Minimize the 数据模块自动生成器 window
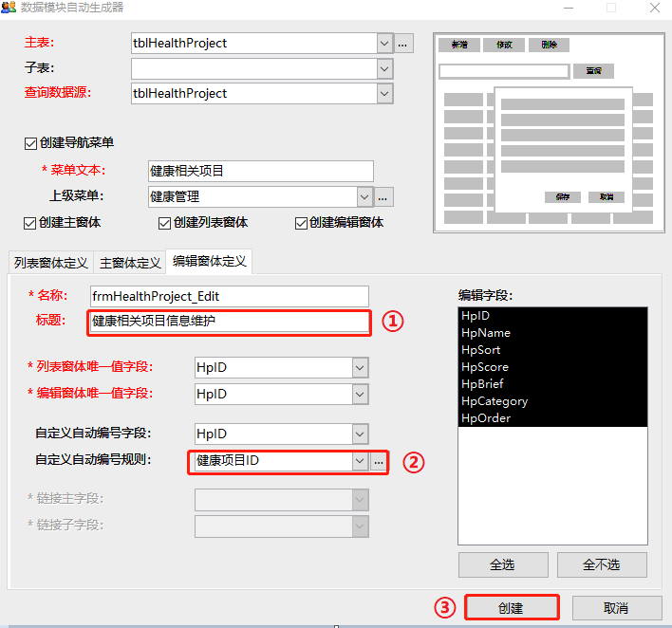 569,8
